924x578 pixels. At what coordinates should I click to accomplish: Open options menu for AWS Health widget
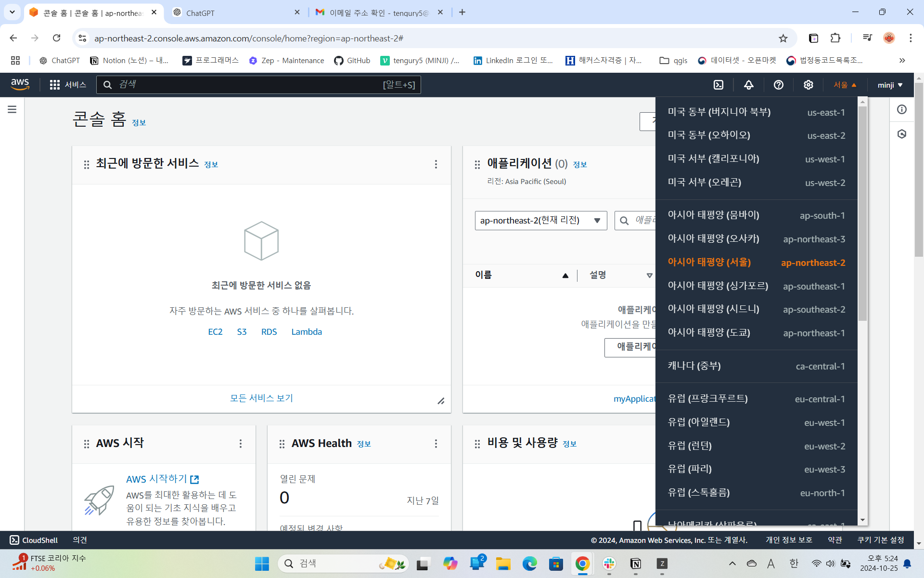pos(436,444)
